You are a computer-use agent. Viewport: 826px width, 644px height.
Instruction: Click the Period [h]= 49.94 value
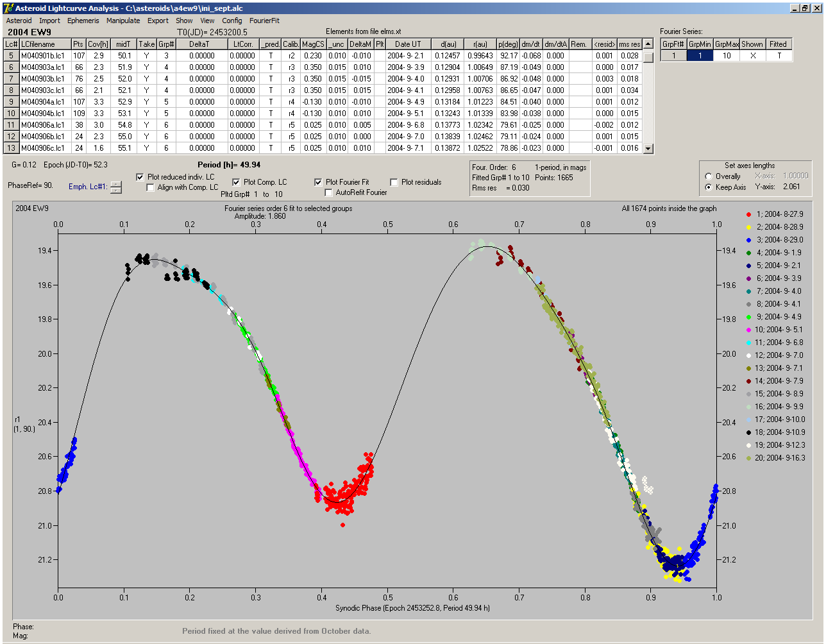(229, 165)
